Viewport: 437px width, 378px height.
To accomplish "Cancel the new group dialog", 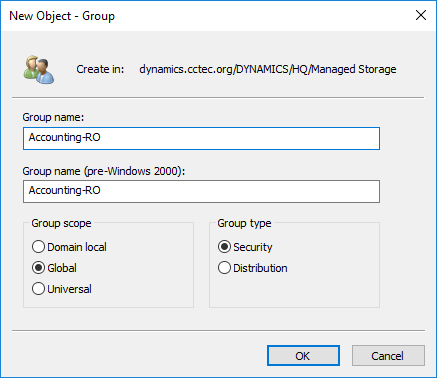I will 388,356.
